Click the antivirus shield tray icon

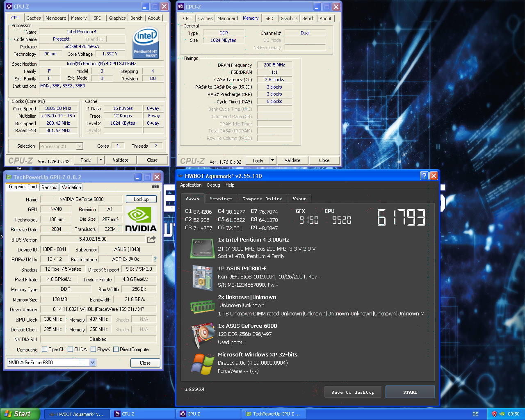pos(494,414)
